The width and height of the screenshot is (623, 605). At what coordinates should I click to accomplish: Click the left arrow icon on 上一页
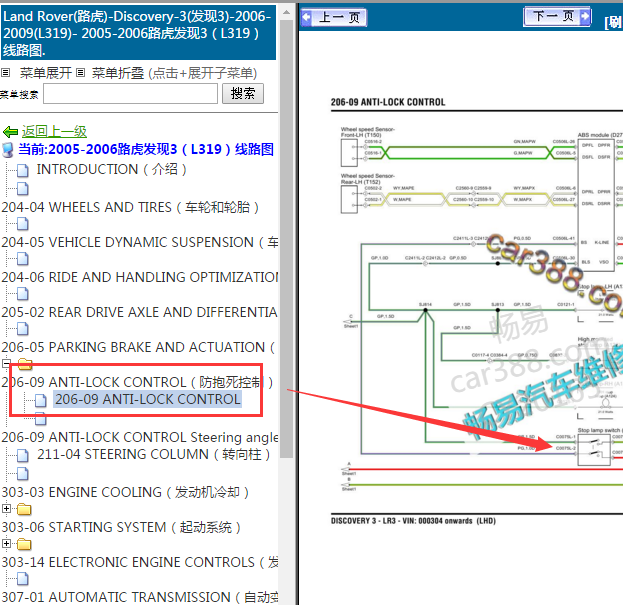[x=306, y=17]
